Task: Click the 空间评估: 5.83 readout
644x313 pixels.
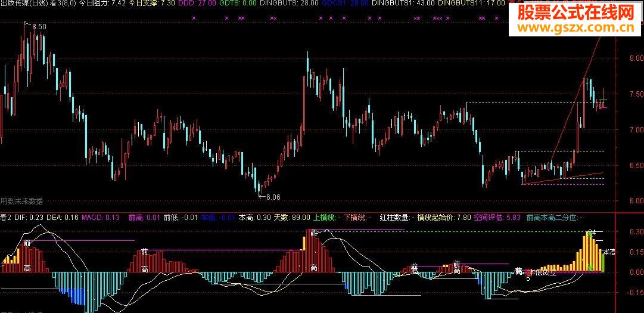Action: (x=497, y=217)
